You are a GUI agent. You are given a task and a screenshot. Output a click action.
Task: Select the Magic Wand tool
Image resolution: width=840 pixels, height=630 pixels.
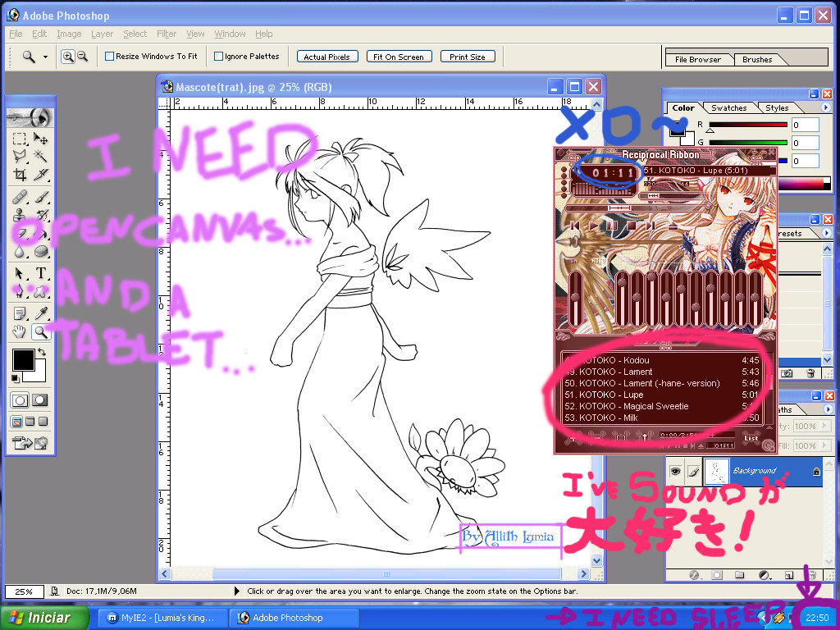(41, 157)
